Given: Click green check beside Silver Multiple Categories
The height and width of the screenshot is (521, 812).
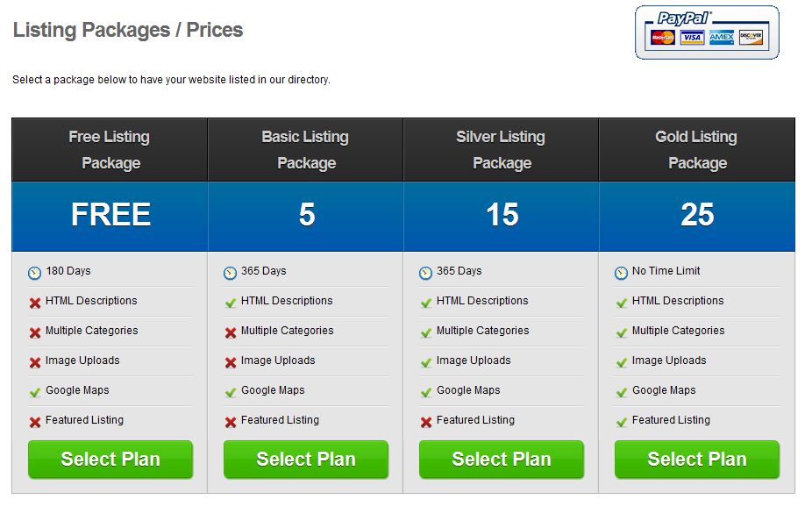Looking at the screenshot, I should coord(425,332).
